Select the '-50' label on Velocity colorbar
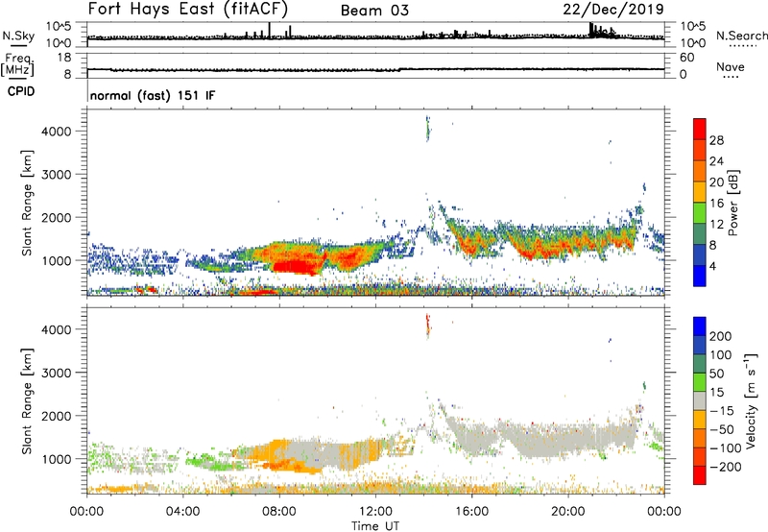Screen dimensions: 768x532 click(722, 429)
